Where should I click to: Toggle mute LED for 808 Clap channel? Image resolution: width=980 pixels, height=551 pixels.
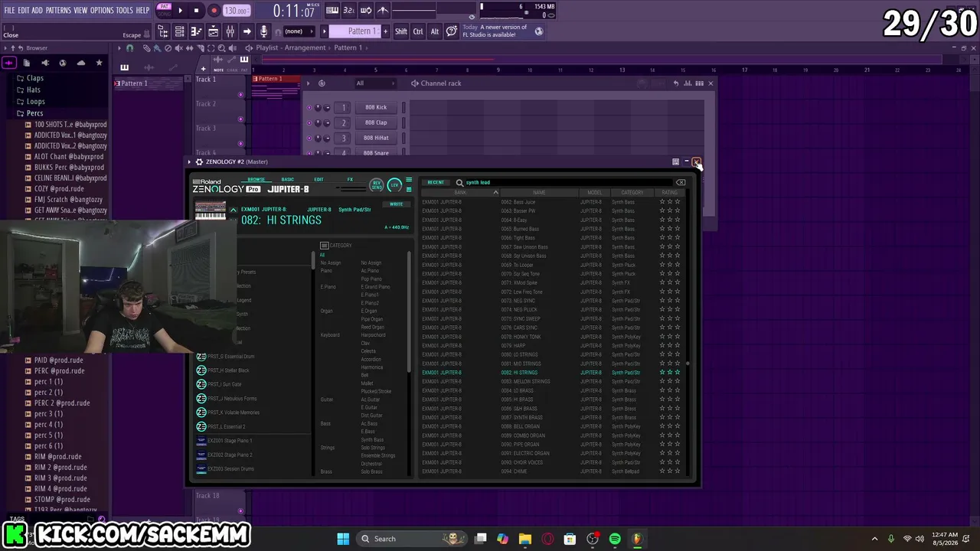point(309,122)
